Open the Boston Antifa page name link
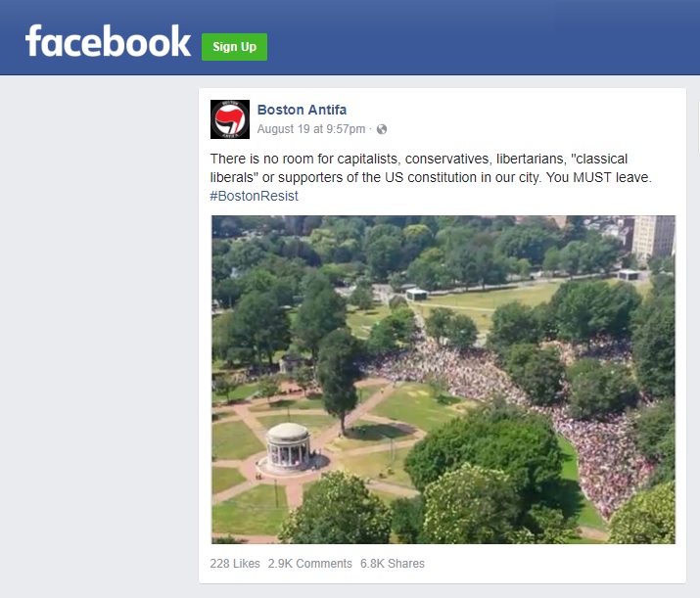 pos(302,110)
